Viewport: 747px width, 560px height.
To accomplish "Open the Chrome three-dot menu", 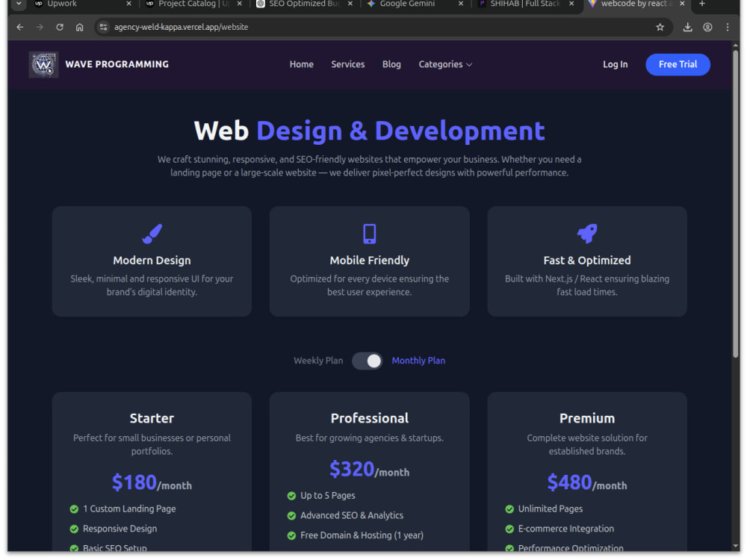I will (728, 27).
